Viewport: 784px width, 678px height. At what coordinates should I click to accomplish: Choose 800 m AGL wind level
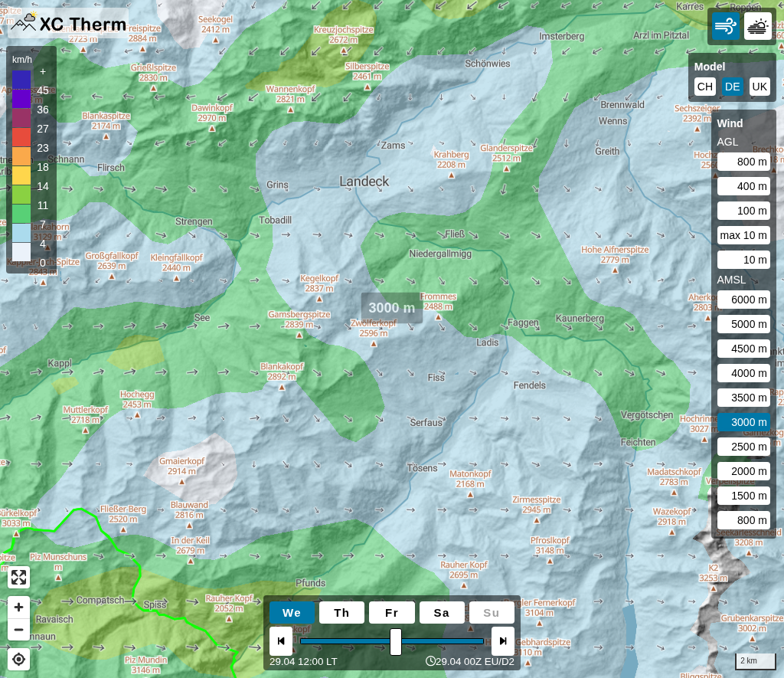pos(743,162)
